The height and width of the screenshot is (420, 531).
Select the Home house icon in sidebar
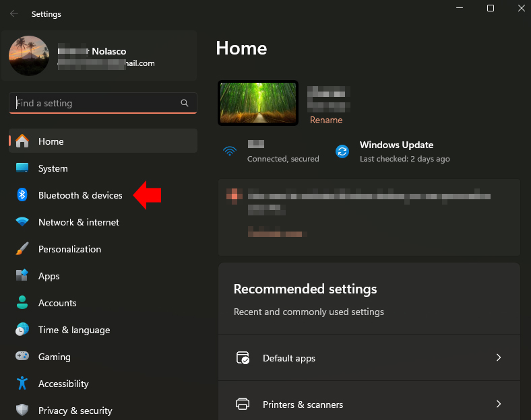click(22, 141)
